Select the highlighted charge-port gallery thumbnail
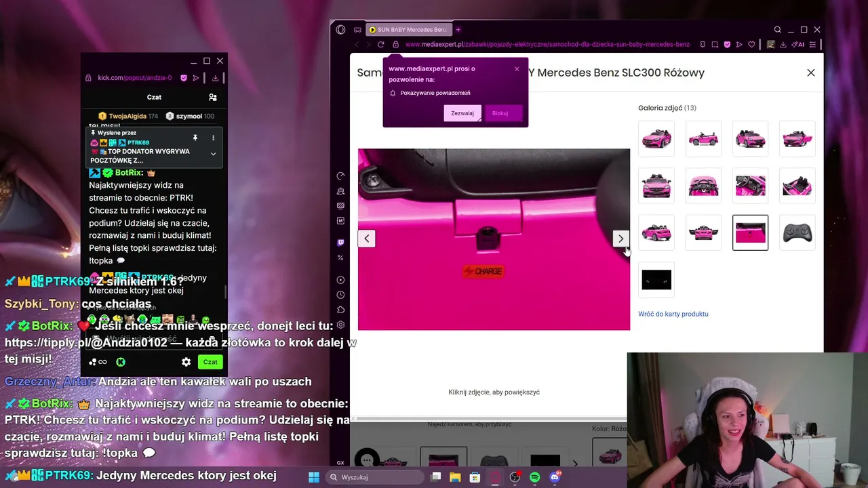Viewport: 868px width, 488px height. pos(751,232)
